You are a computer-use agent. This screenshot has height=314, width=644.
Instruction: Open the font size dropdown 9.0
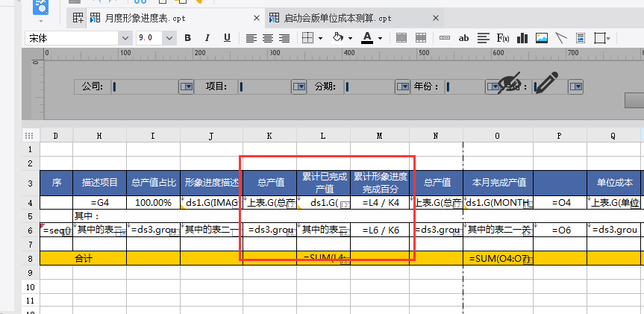pyautogui.click(x=169, y=39)
